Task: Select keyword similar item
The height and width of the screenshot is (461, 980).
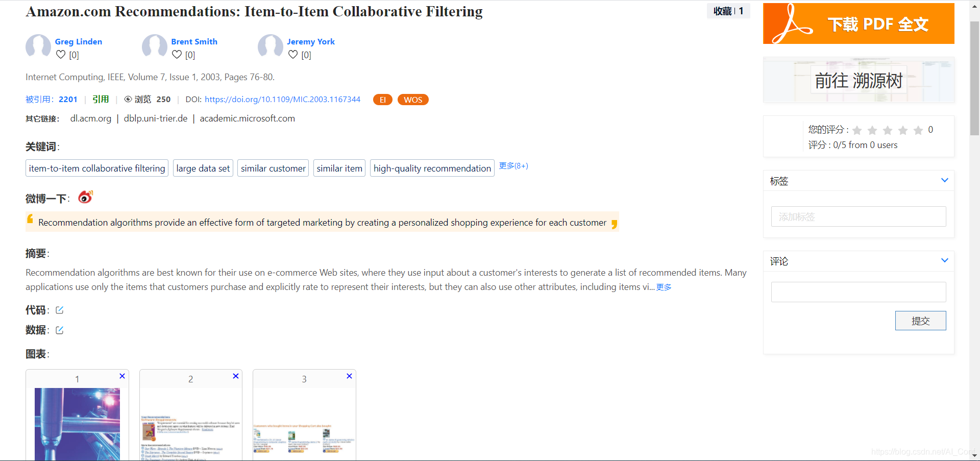Action: 339,168
